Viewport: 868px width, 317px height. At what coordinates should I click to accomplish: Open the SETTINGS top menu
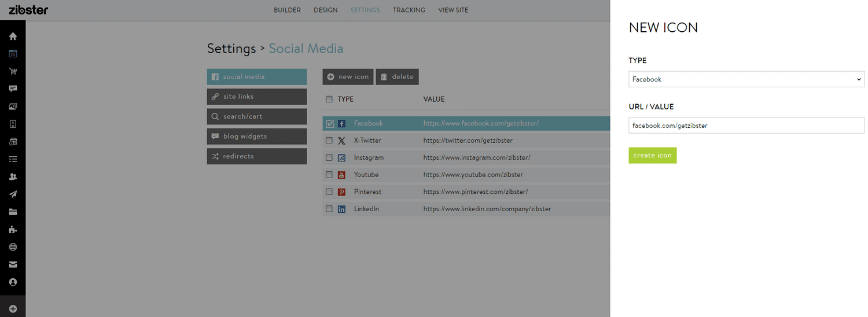(365, 10)
